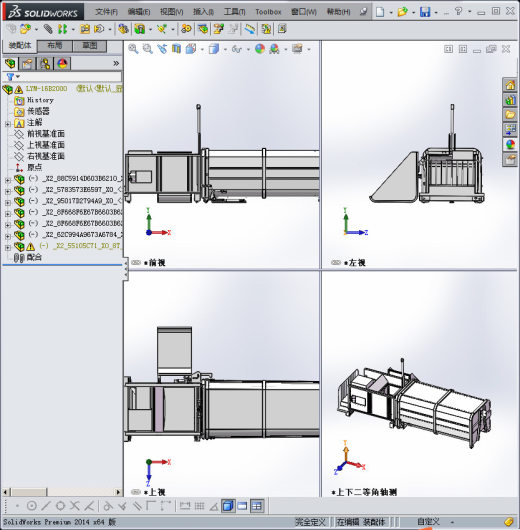Open the display style dropdown arrow
This screenshot has height=530, width=520.
pos(225,49)
